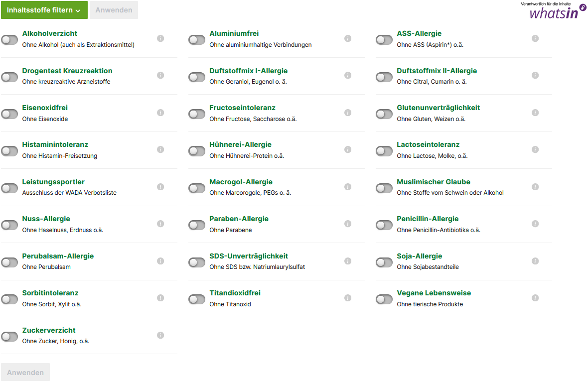
Task: Click the top Anwenden button
Action: point(114,10)
